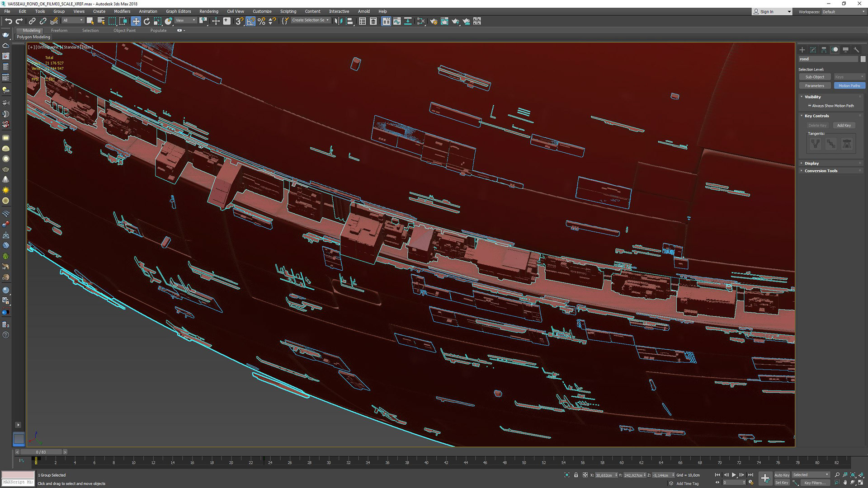Open the Utilities wrench panel
The height and width of the screenshot is (488, 868).
coord(856,50)
